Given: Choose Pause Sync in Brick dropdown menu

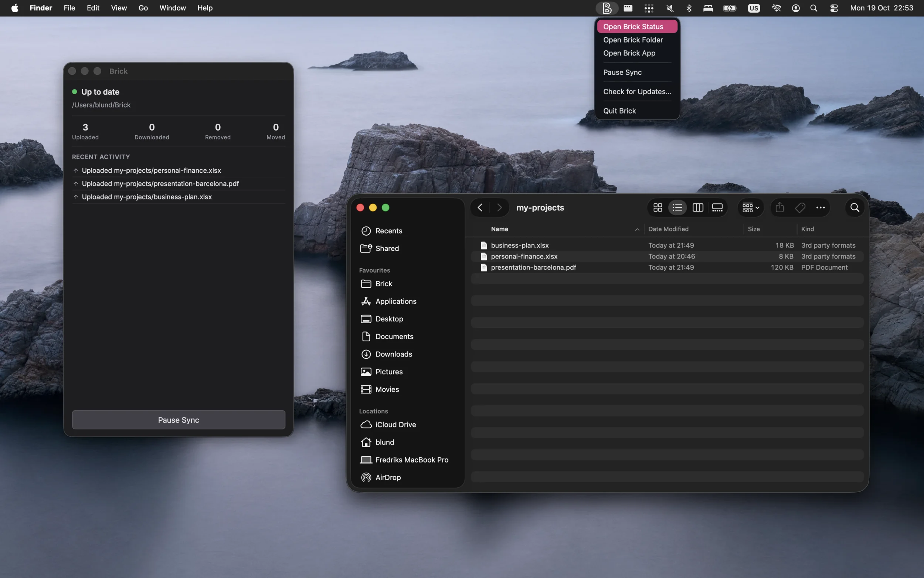Looking at the screenshot, I should (637, 72).
